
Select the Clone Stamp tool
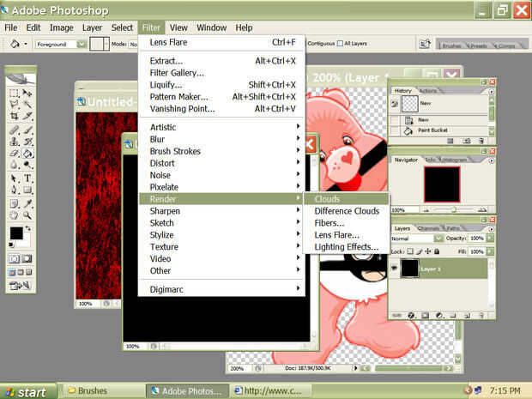14,141
